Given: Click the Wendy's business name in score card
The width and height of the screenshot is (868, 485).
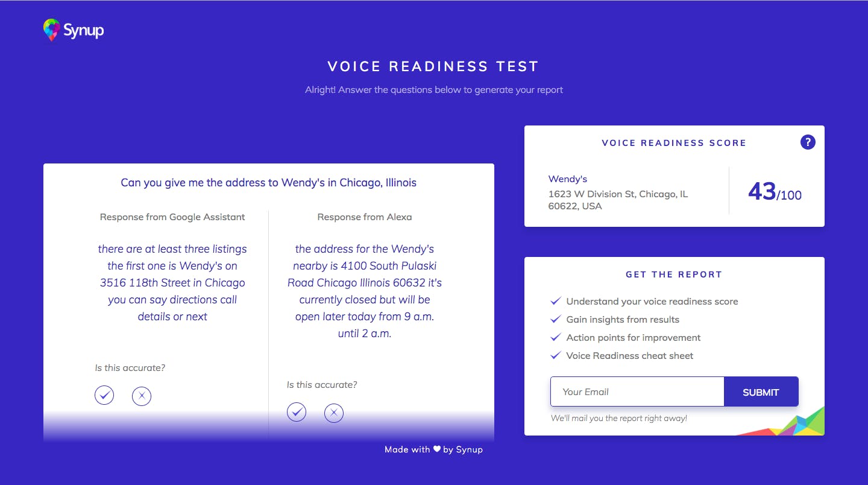Looking at the screenshot, I should pos(568,179).
